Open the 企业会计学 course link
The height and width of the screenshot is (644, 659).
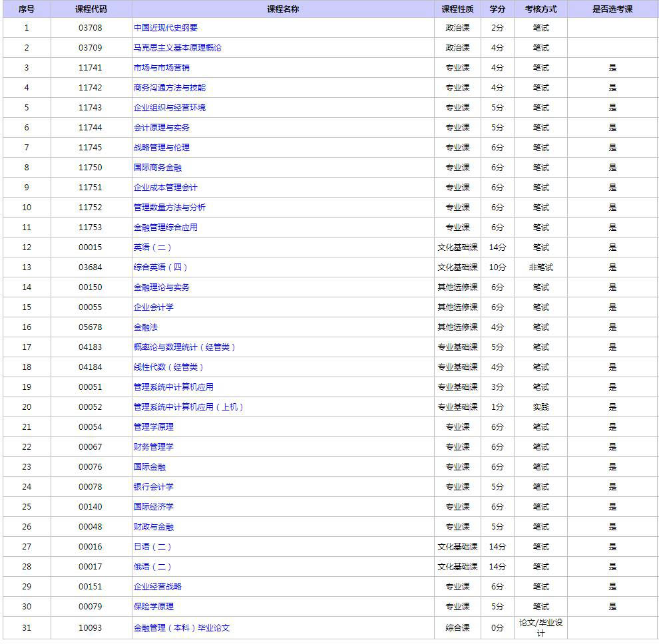click(153, 307)
